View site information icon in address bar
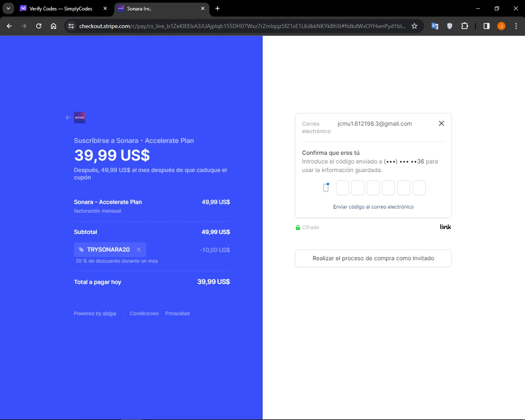The height and width of the screenshot is (420, 525). coord(71,26)
